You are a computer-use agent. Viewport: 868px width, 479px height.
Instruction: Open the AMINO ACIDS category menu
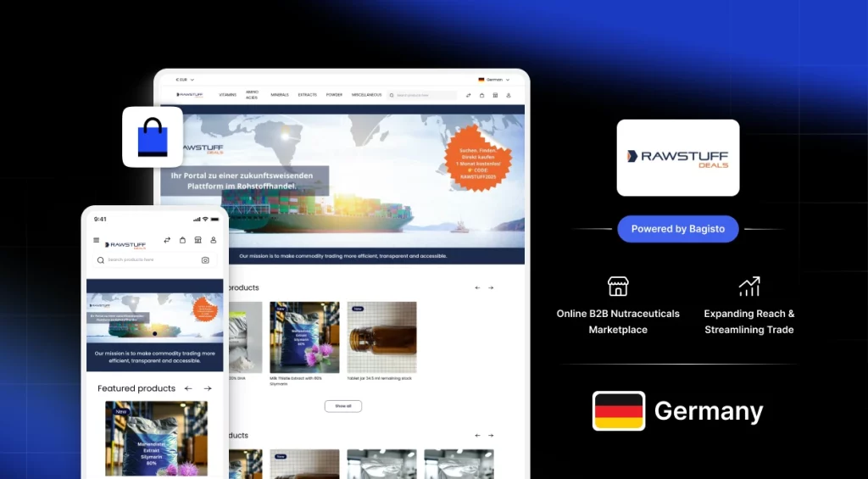tap(252, 95)
